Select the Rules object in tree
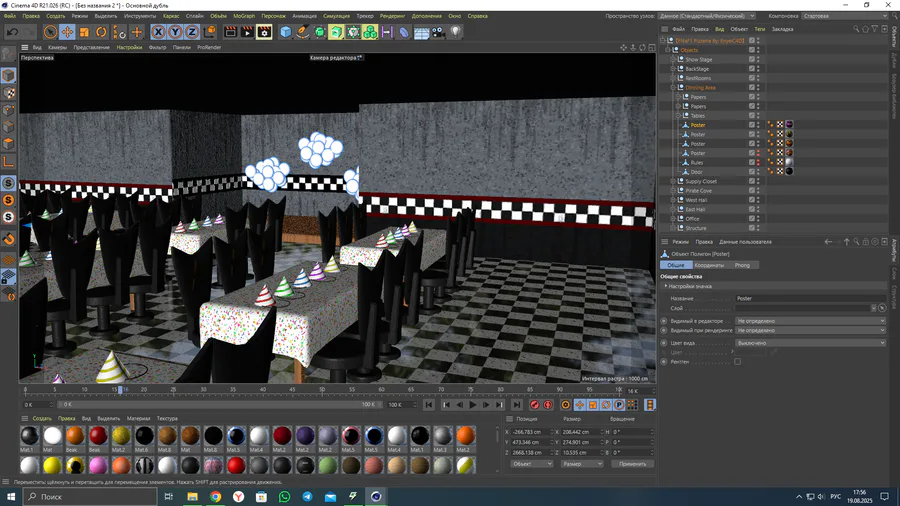 [x=697, y=162]
